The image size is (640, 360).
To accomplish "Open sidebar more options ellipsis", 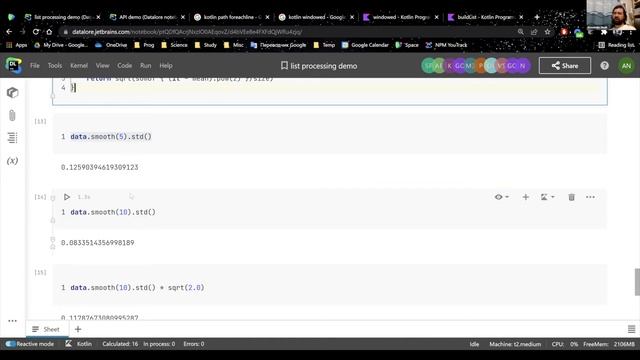I will [12, 321].
